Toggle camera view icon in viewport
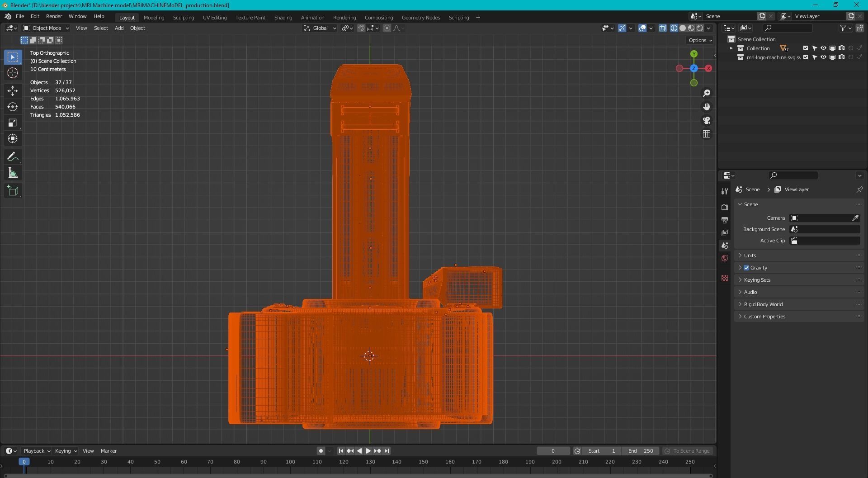This screenshot has height=478, width=868. [707, 120]
